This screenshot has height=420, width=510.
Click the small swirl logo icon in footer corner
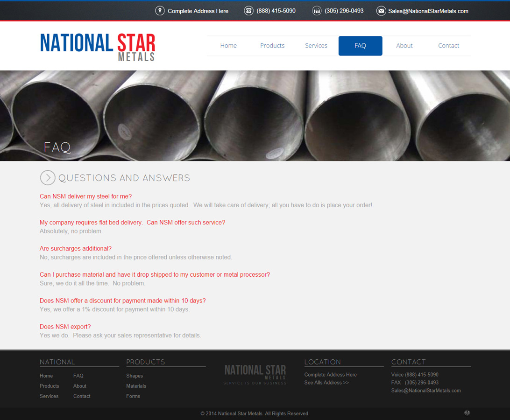click(x=467, y=413)
